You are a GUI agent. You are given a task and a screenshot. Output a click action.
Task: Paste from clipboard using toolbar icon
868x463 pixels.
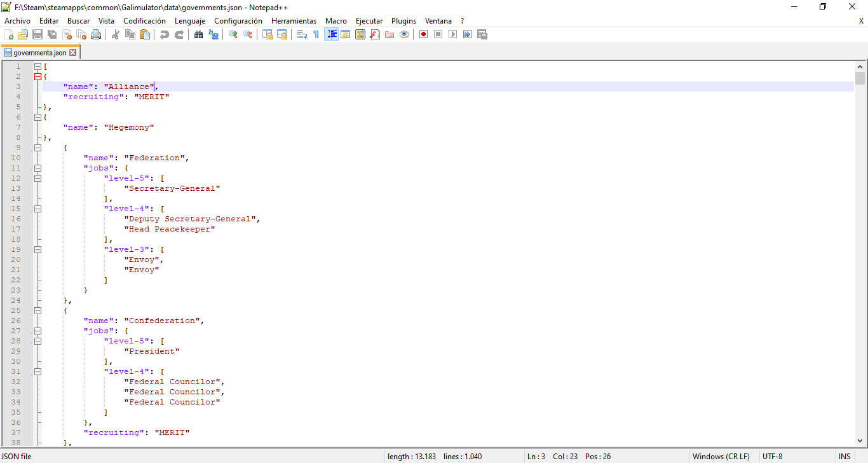[145, 34]
